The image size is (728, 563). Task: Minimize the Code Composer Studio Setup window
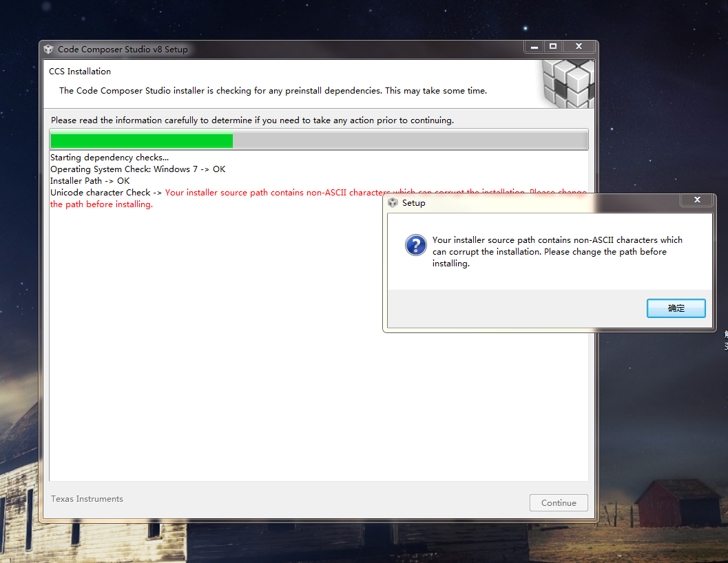click(x=534, y=46)
